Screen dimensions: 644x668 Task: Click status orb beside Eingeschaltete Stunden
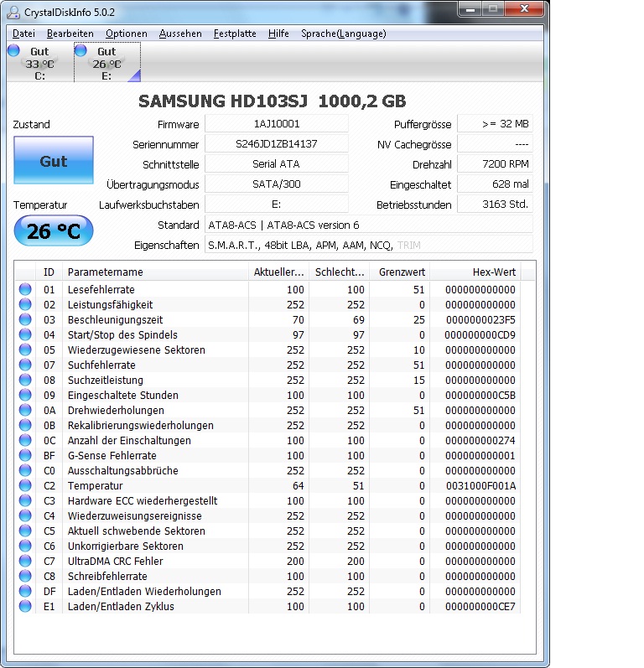(25, 395)
